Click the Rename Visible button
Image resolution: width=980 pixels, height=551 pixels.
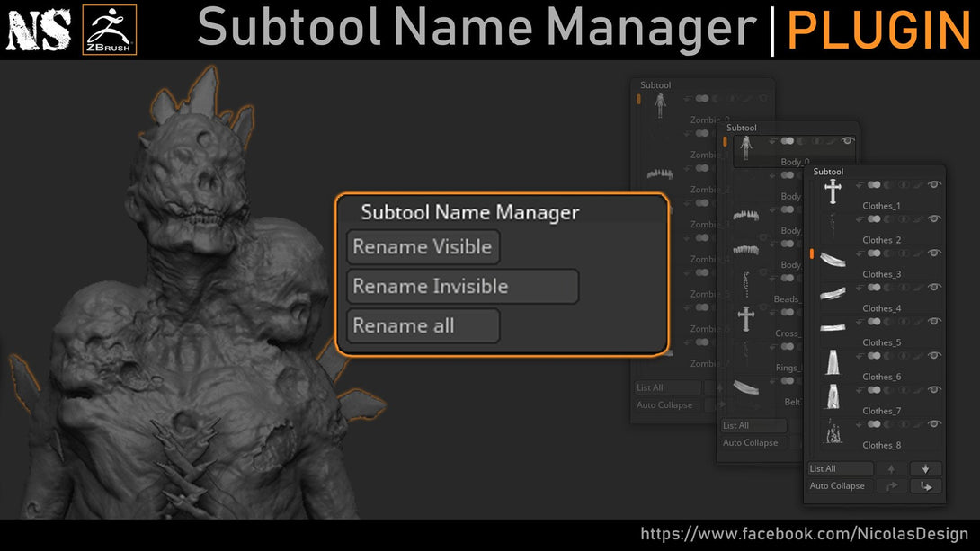423,247
